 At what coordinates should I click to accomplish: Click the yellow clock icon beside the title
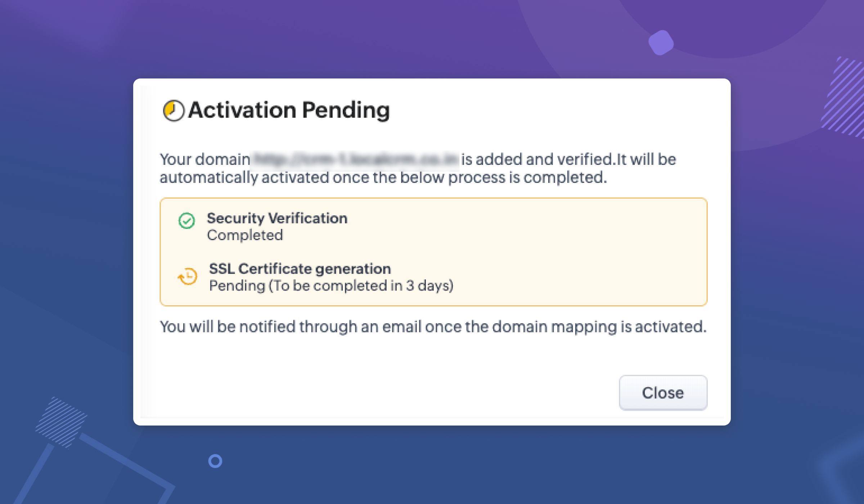[x=174, y=111]
